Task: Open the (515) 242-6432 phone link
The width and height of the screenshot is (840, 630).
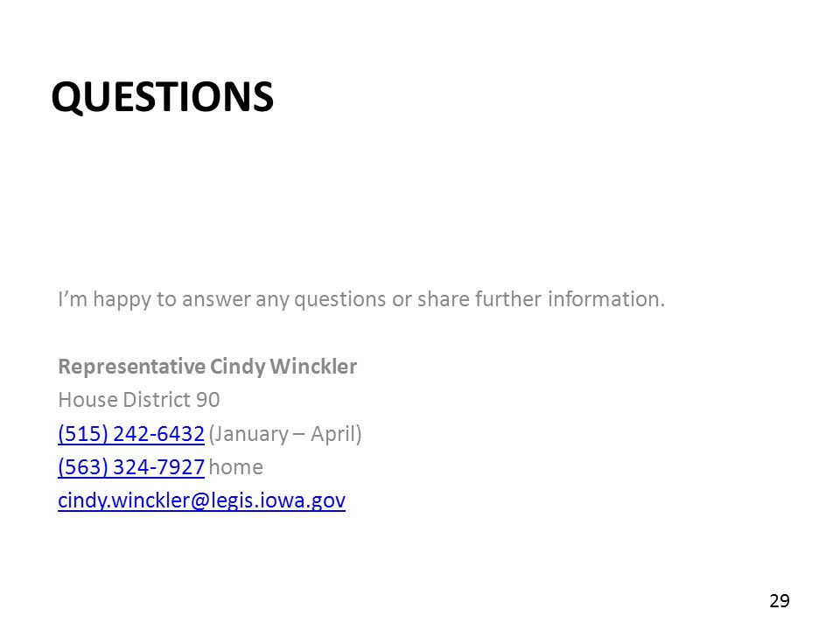Action: point(131,434)
